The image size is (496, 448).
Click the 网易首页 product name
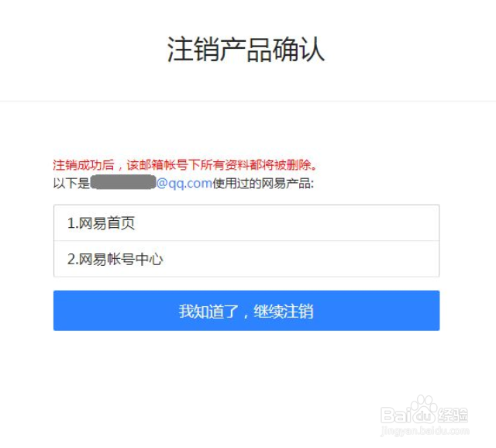click(x=107, y=223)
